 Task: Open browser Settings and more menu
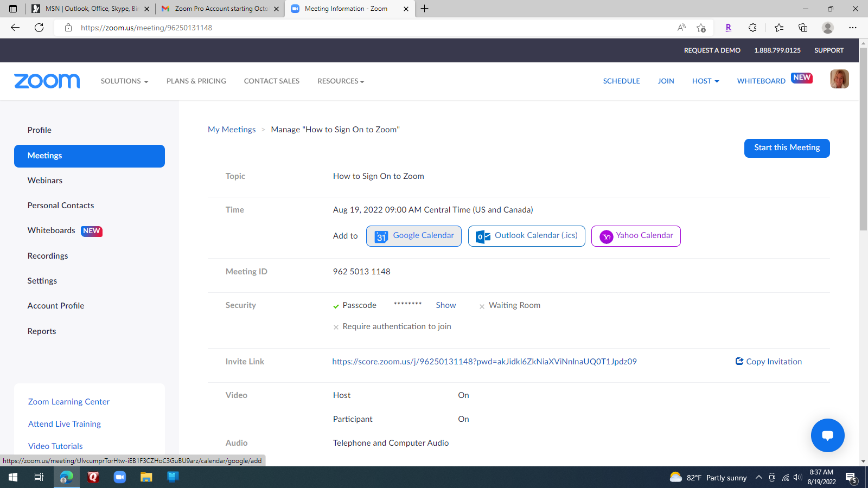point(853,28)
